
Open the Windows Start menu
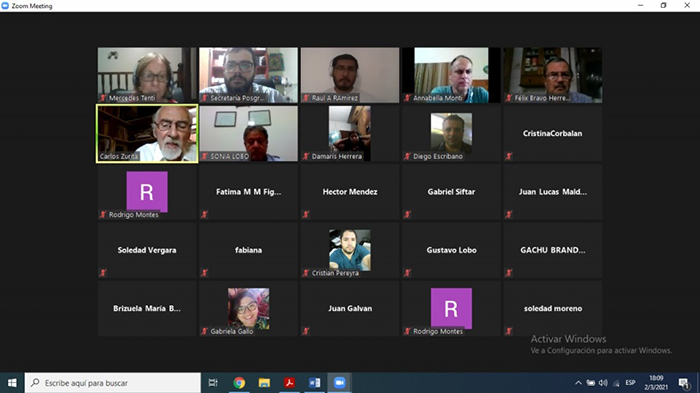coord(12,383)
